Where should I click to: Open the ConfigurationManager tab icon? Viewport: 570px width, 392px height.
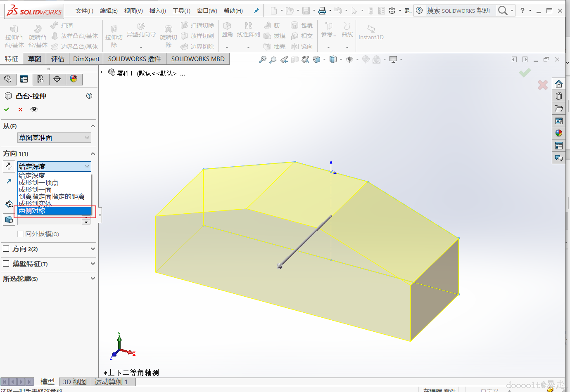[40, 79]
